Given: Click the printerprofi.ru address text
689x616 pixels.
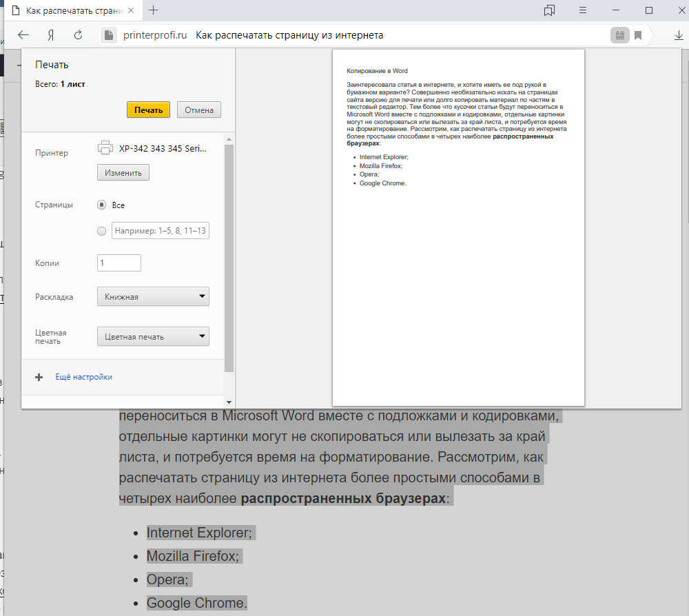Looking at the screenshot, I should (154, 35).
